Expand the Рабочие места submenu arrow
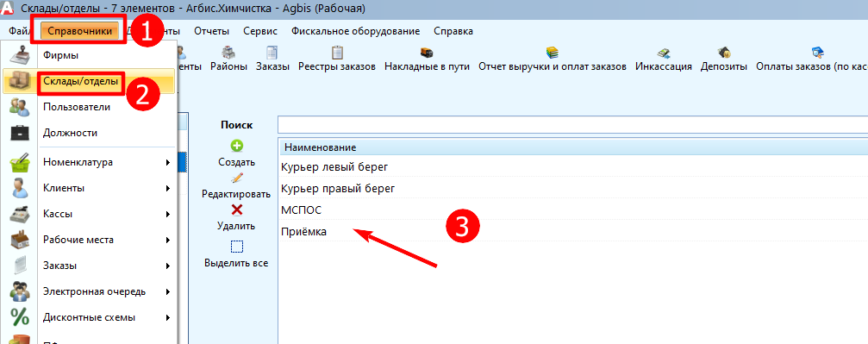Screen dimensions: 868x344 coord(167,240)
